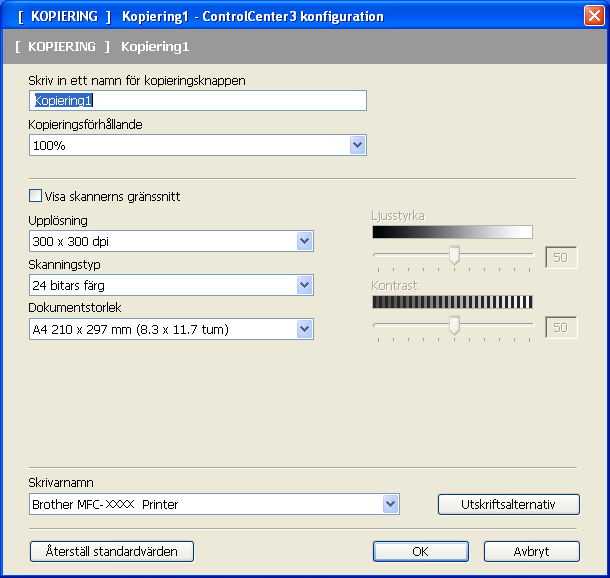Click the 'Upplösning' label text
Viewport: 610px width, 578px height.
point(58,221)
